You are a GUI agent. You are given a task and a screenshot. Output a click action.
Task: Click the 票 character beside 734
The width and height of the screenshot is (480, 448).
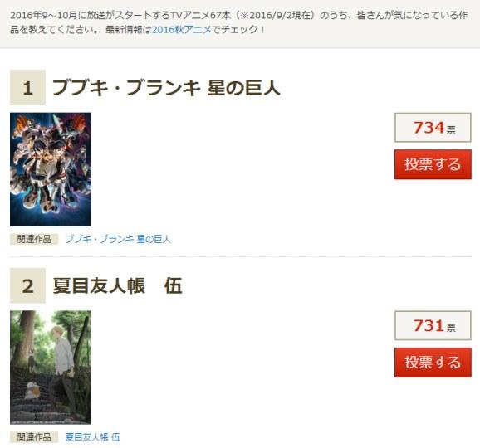tap(451, 130)
